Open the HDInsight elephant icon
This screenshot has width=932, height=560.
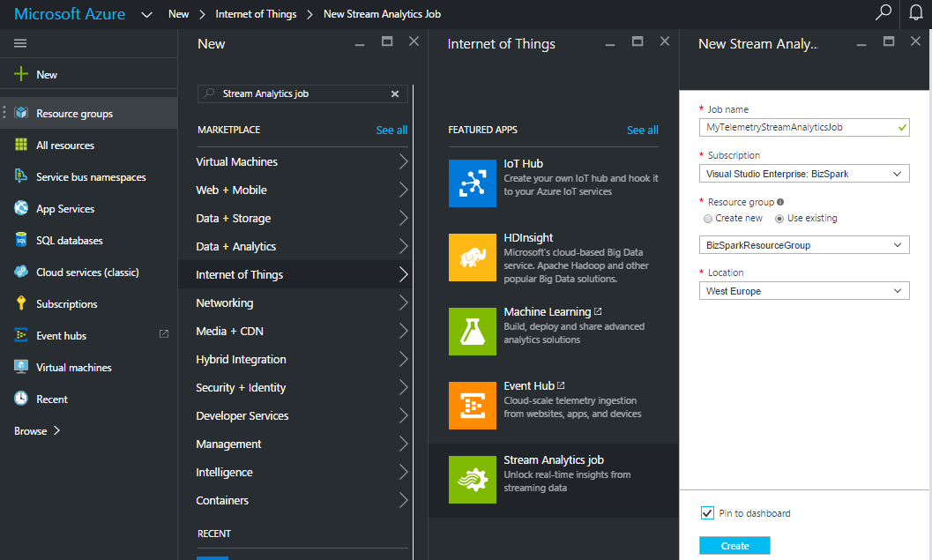click(x=472, y=258)
